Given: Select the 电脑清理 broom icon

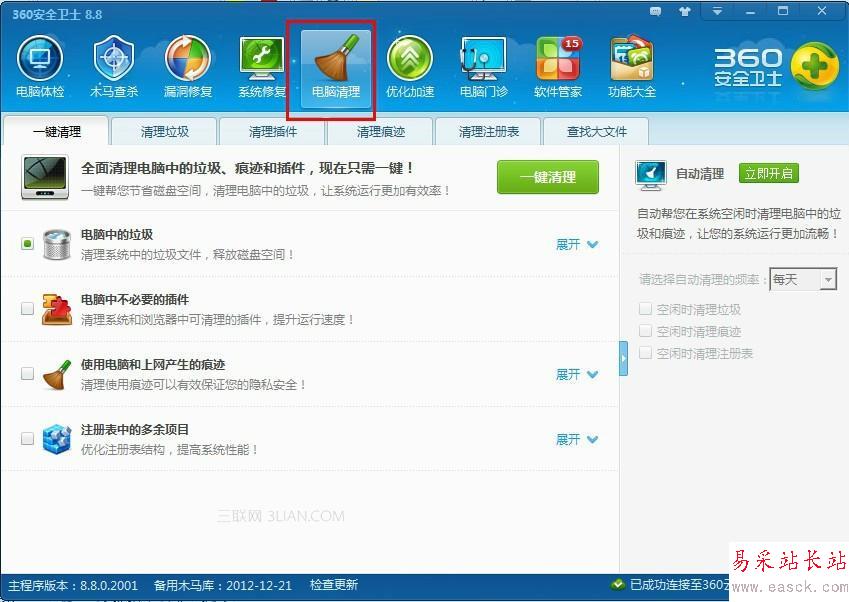Looking at the screenshot, I should click(x=336, y=67).
